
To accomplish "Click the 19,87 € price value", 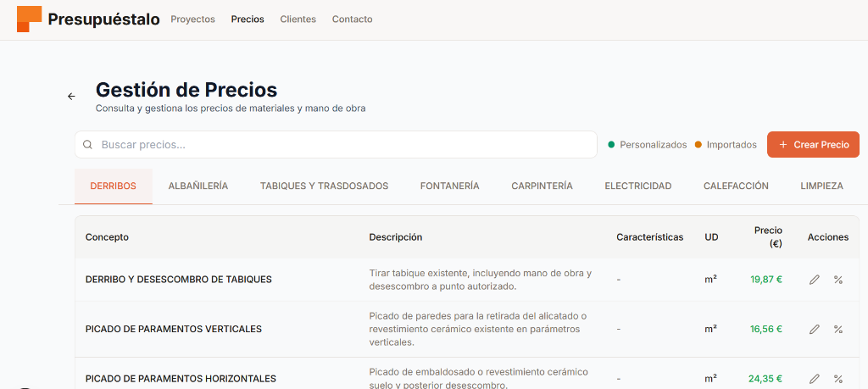I will (x=766, y=280).
